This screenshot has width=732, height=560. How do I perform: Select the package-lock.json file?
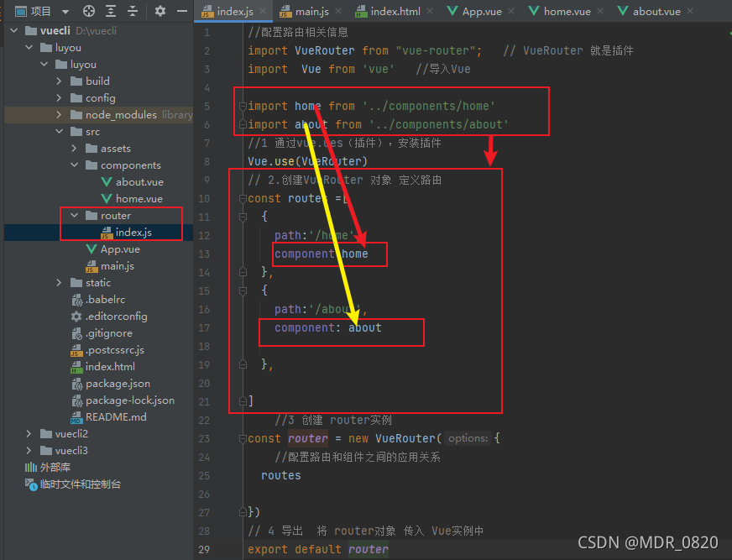click(123, 400)
